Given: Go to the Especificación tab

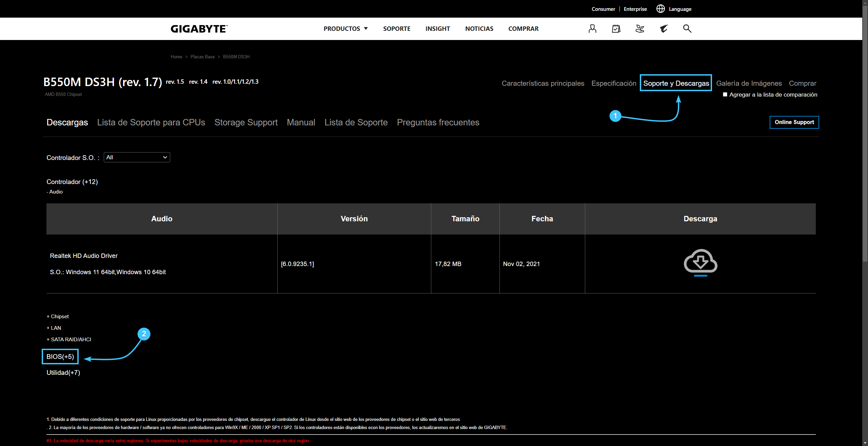Looking at the screenshot, I should point(614,83).
